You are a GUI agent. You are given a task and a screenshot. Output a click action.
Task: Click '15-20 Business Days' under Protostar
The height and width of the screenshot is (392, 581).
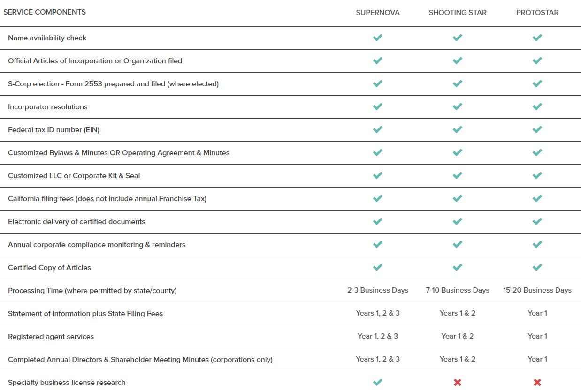[537, 290]
